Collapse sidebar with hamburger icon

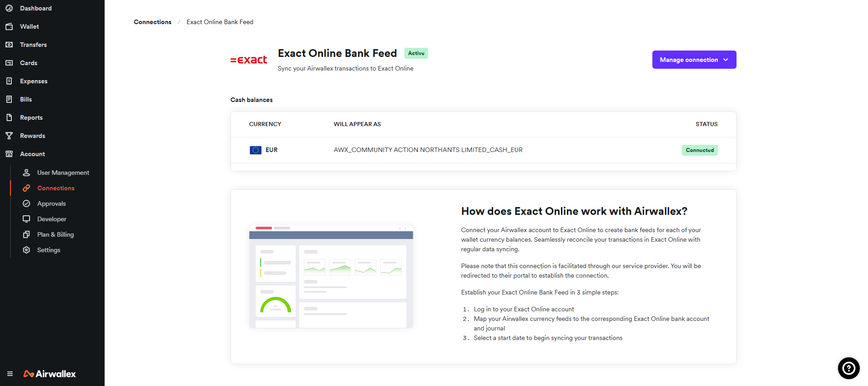[10, 374]
